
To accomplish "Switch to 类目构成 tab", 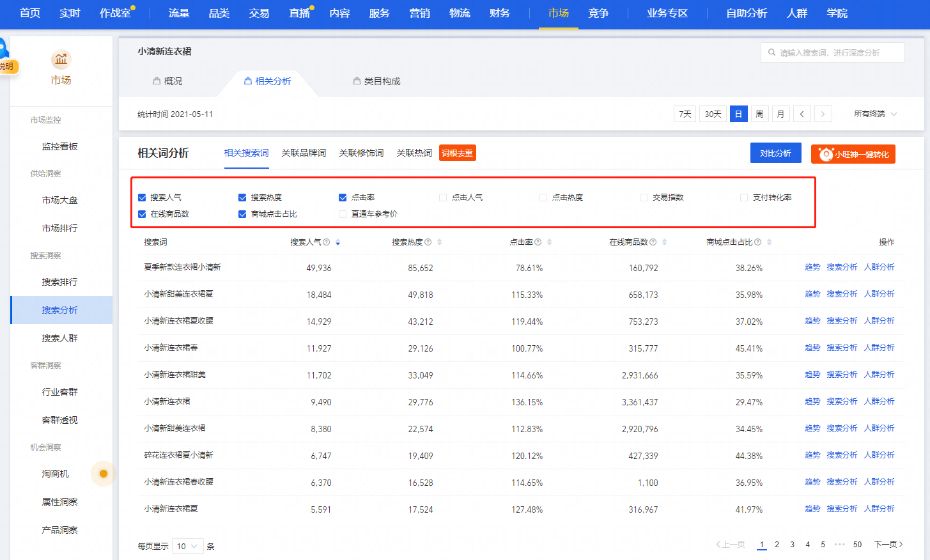I will (376, 81).
